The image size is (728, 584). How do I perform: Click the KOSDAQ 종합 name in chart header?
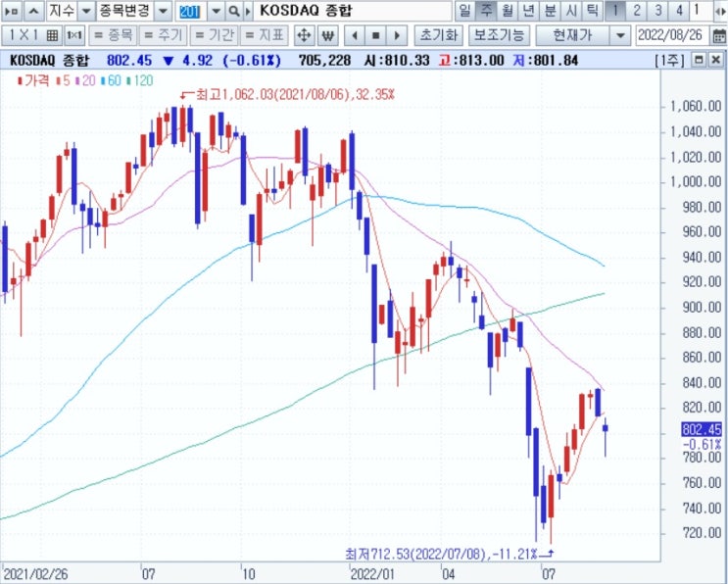(49, 61)
